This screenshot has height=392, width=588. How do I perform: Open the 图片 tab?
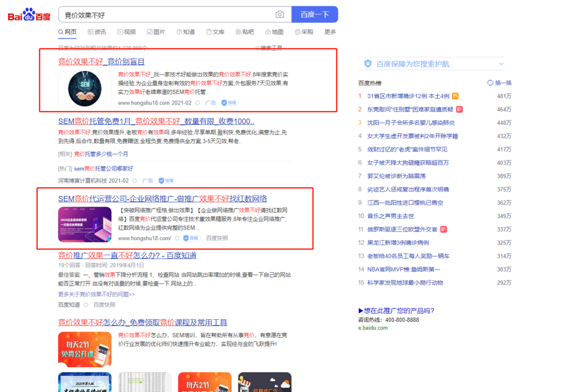tap(156, 32)
